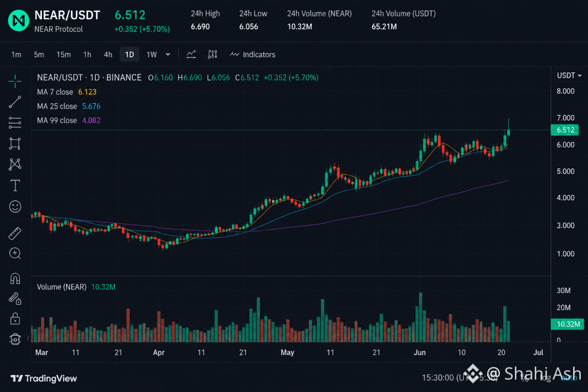Click the 24h Volume (NEAR) 10.32M value
588x392 pixels.
click(300, 27)
